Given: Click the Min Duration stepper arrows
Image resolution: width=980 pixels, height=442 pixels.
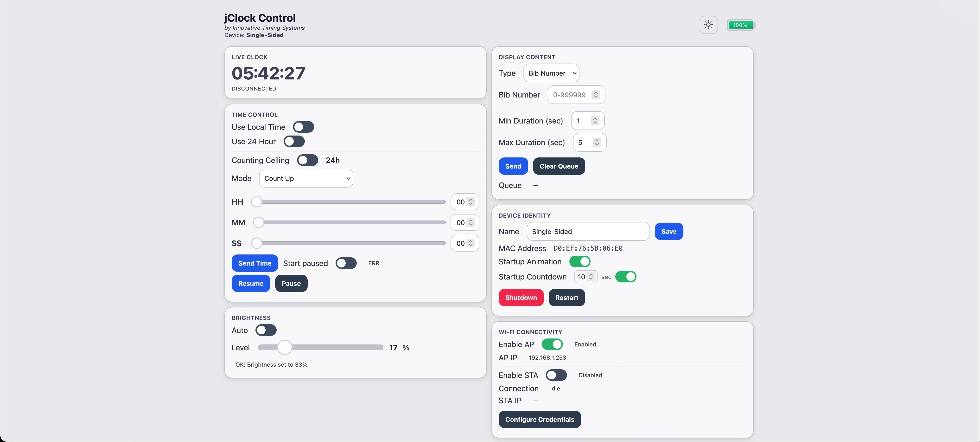Looking at the screenshot, I should (x=595, y=121).
